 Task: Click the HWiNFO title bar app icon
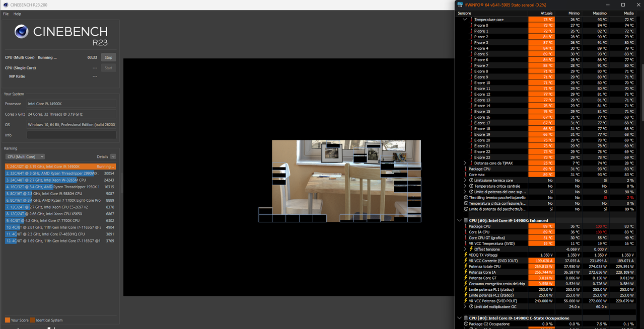click(x=460, y=5)
